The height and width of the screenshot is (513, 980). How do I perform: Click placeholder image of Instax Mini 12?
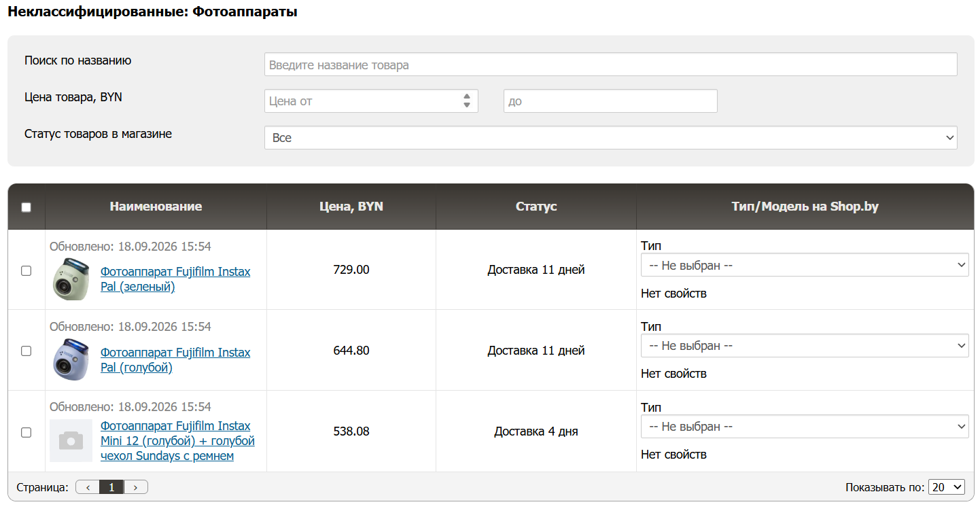(71, 440)
